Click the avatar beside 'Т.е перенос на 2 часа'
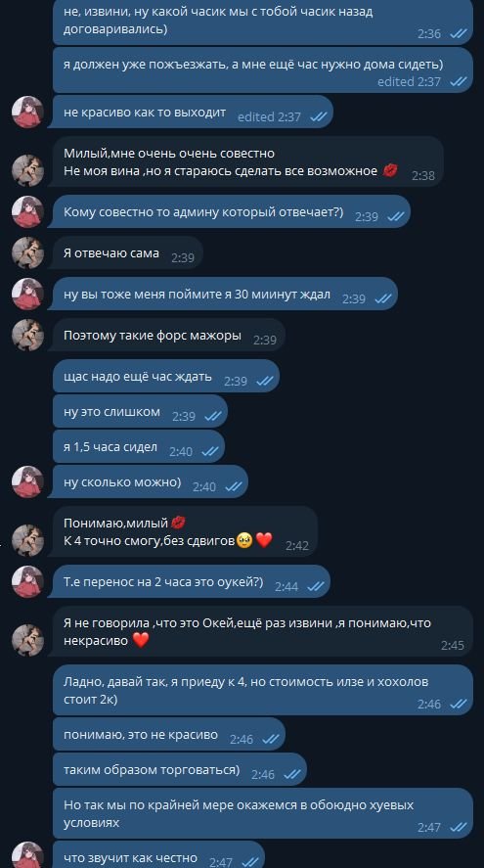This screenshot has width=484, height=868. [27, 581]
